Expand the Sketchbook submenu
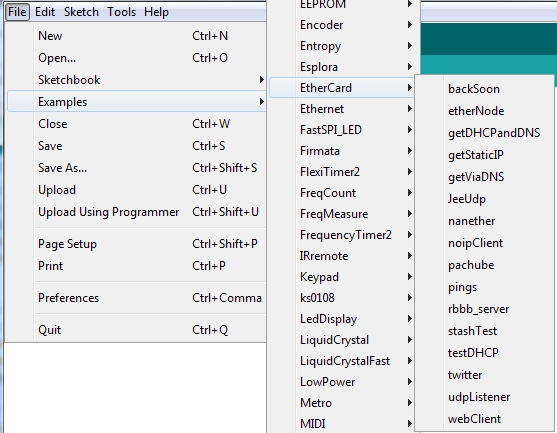 [136, 80]
